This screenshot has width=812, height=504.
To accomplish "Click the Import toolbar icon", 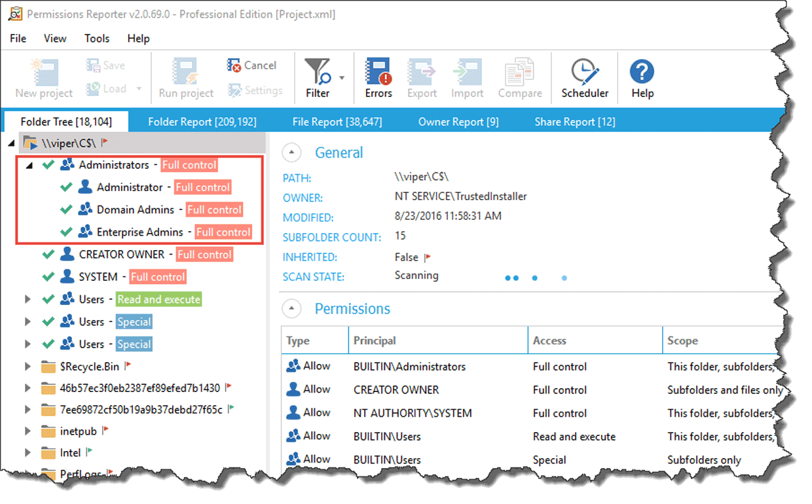I will [467, 71].
